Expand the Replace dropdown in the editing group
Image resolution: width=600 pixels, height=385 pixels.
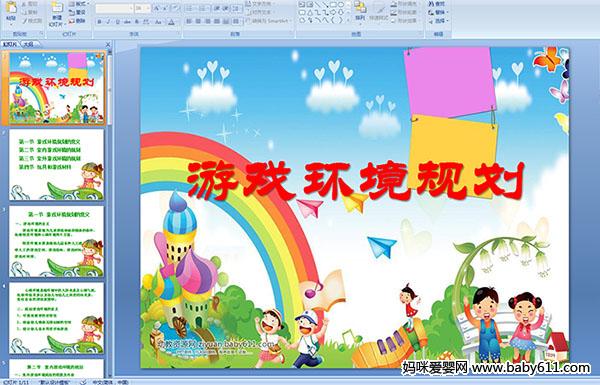click(x=447, y=12)
